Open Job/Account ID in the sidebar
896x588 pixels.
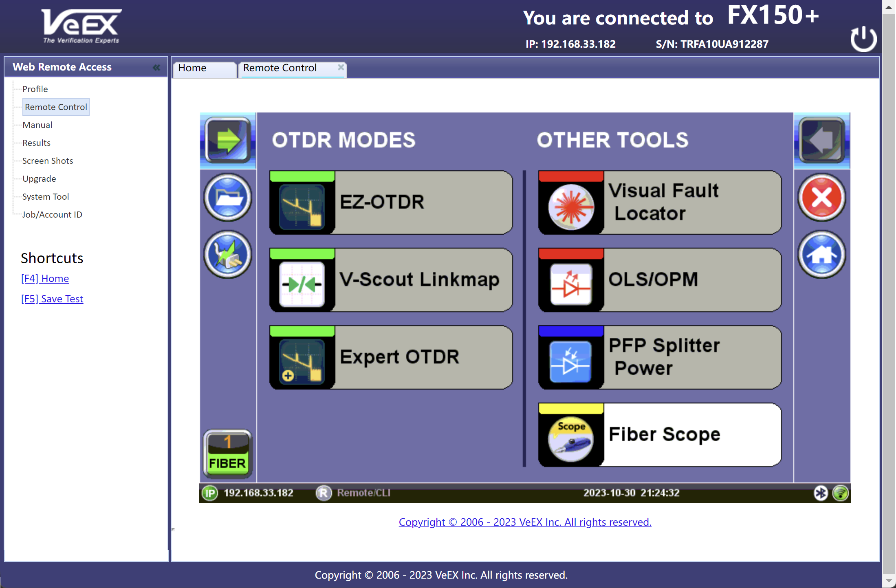click(52, 214)
